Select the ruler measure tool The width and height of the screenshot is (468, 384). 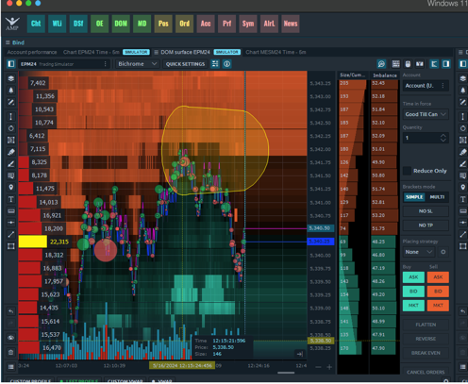11,211
